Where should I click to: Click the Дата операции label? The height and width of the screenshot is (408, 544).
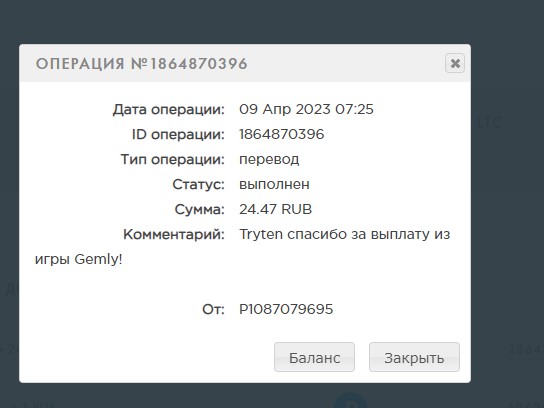click(169, 110)
